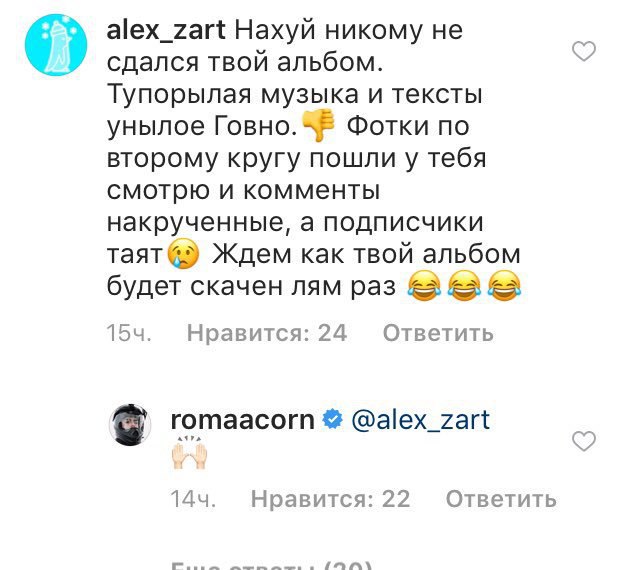
Task: Like the alex_zart comment with heart icon
Action: [584, 51]
